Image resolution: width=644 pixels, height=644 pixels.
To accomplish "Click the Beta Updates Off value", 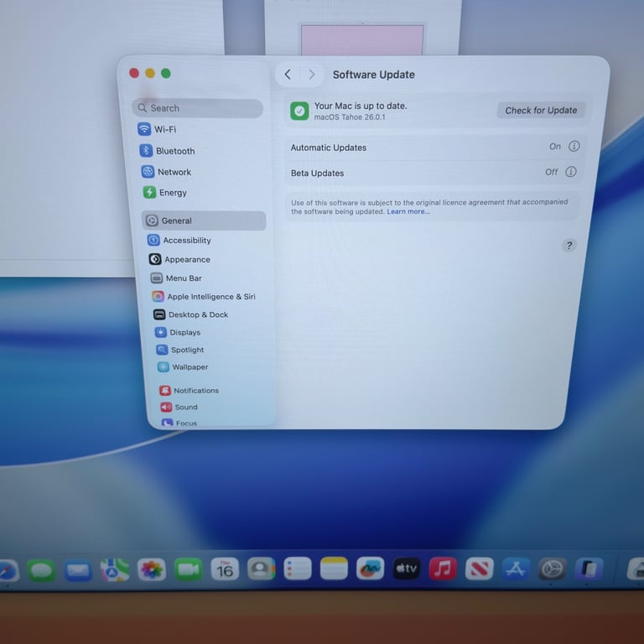I will coord(551,172).
